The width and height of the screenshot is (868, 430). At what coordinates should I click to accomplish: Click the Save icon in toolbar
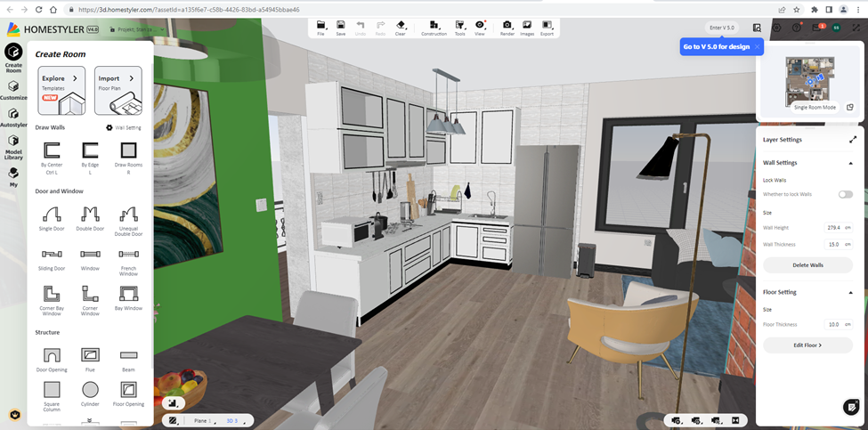point(341,27)
